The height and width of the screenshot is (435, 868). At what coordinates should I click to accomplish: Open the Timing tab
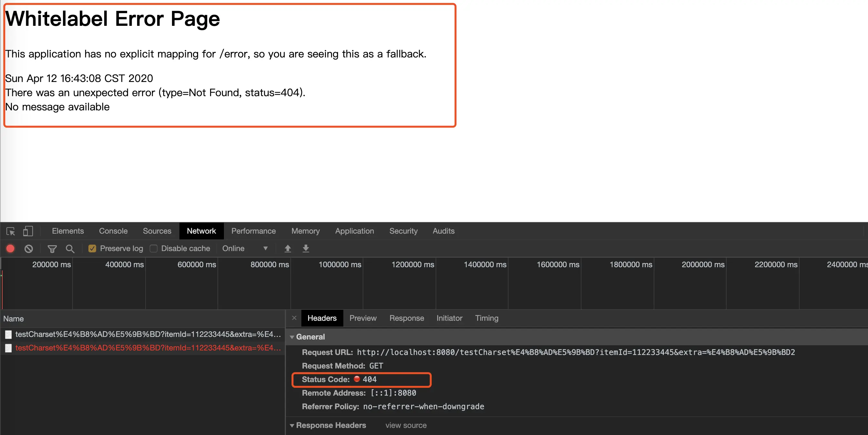coord(486,318)
